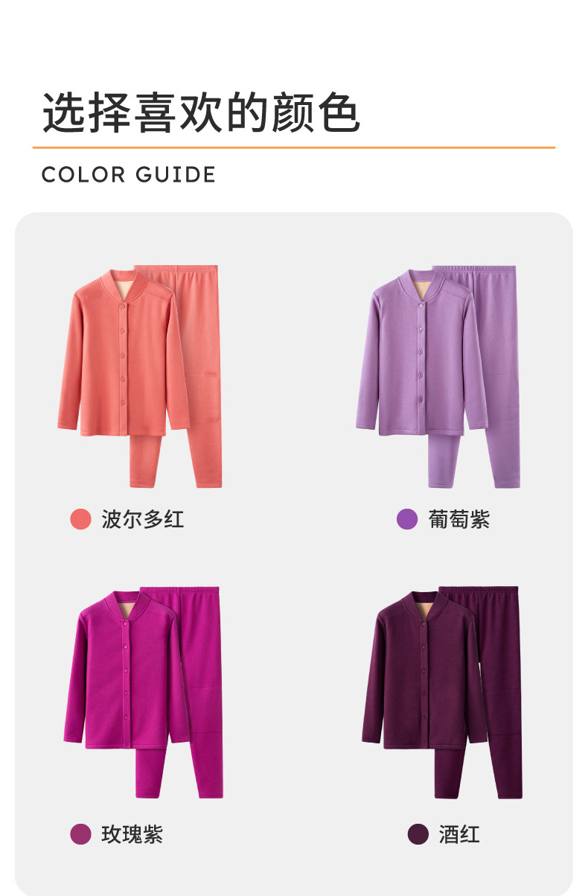Screen dimensions: 588x896
Task: Click the 玫瑰紫 text label
Action: tap(132, 834)
